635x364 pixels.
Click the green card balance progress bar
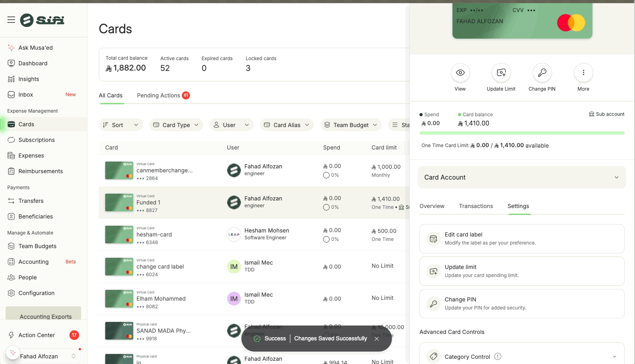[521, 133]
